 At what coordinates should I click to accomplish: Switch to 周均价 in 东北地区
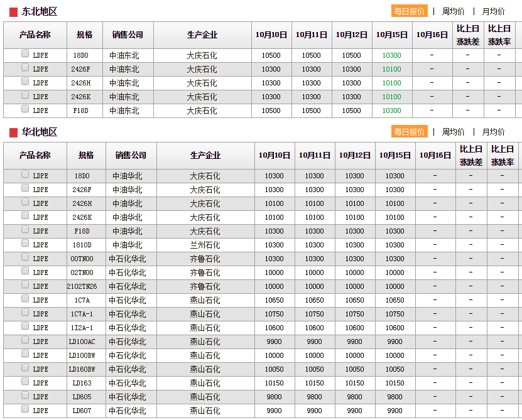point(453,11)
